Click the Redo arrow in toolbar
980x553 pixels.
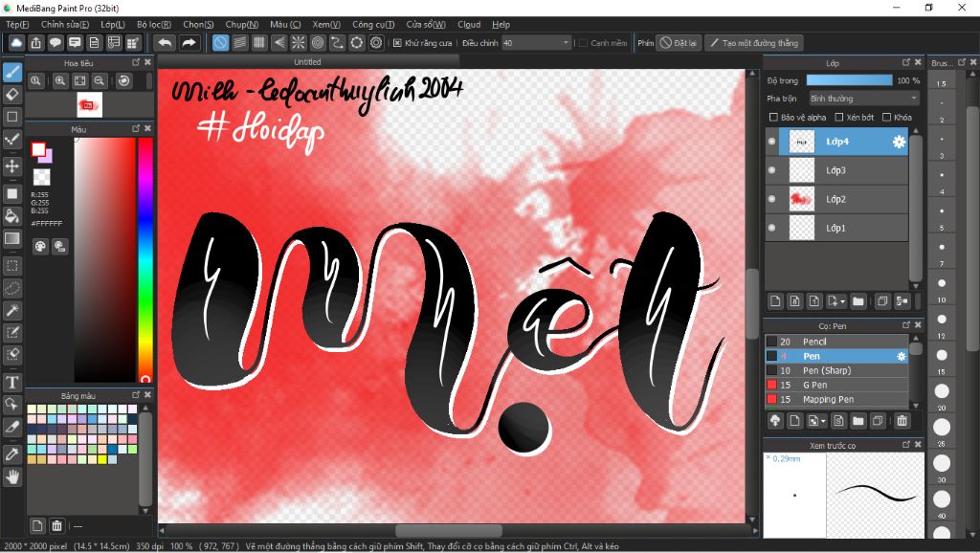[189, 43]
